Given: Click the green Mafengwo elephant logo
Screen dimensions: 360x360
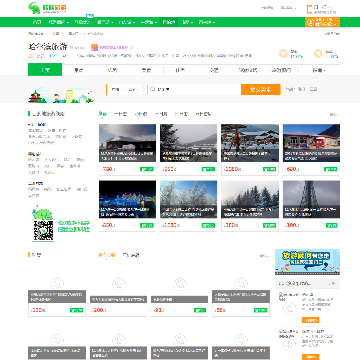Looking at the screenshot, I should [47, 8].
